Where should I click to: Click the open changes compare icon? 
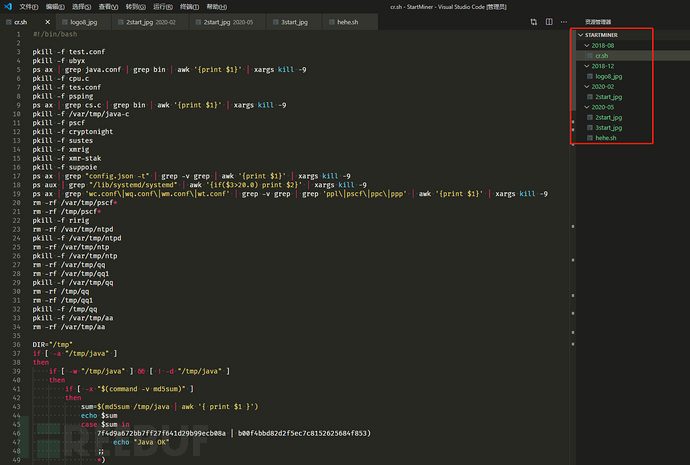tap(534, 22)
